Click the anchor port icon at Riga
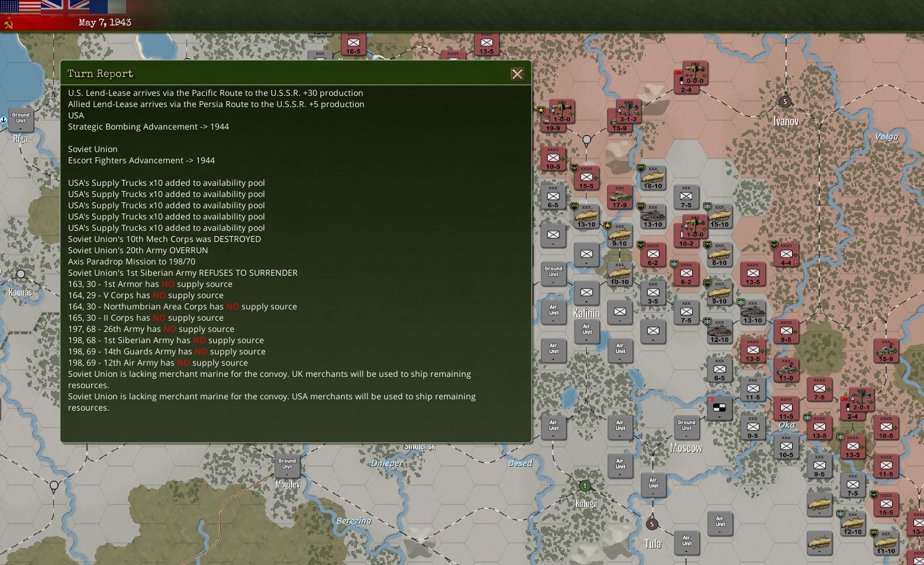Screen dimensions: 924x565 pyautogui.click(x=3, y=120)
